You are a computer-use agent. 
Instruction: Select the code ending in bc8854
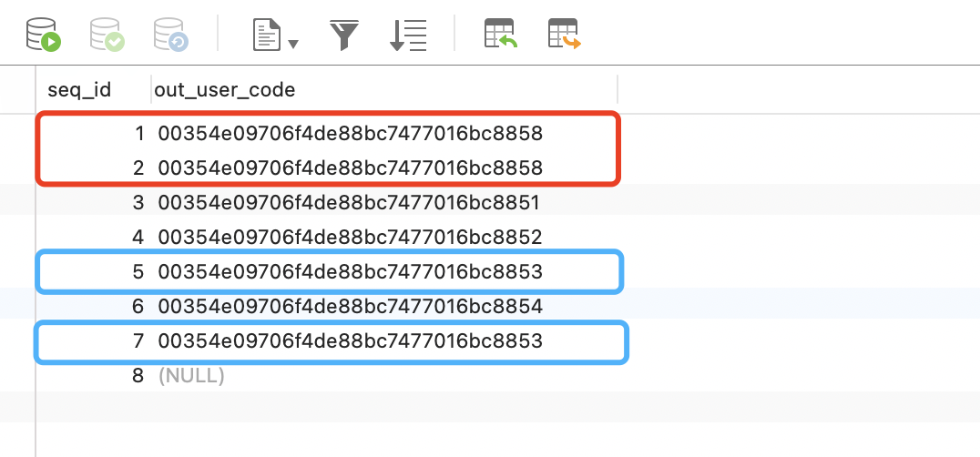[x=350, y=307]
